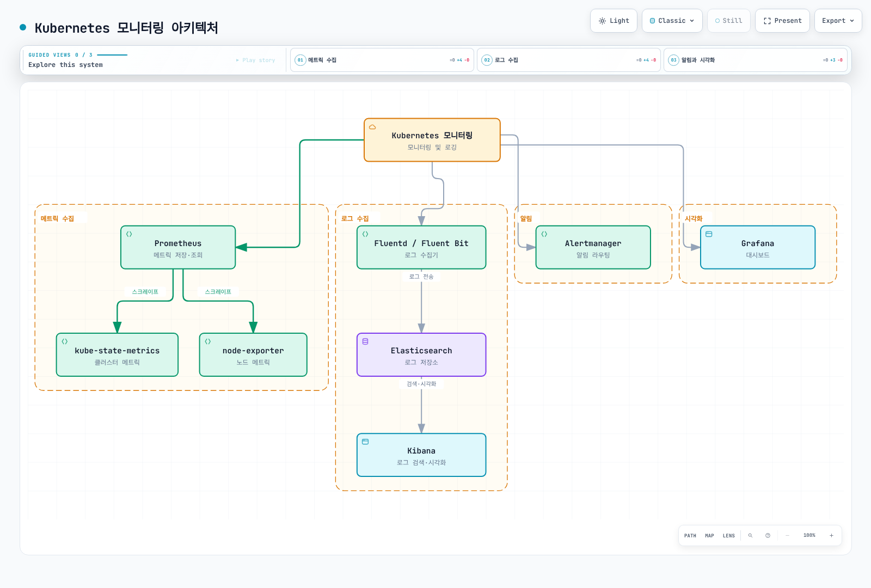Viewport: 871px width, 588px height.
Task: Click left 스크레이프 edge label
Action: 145,292
